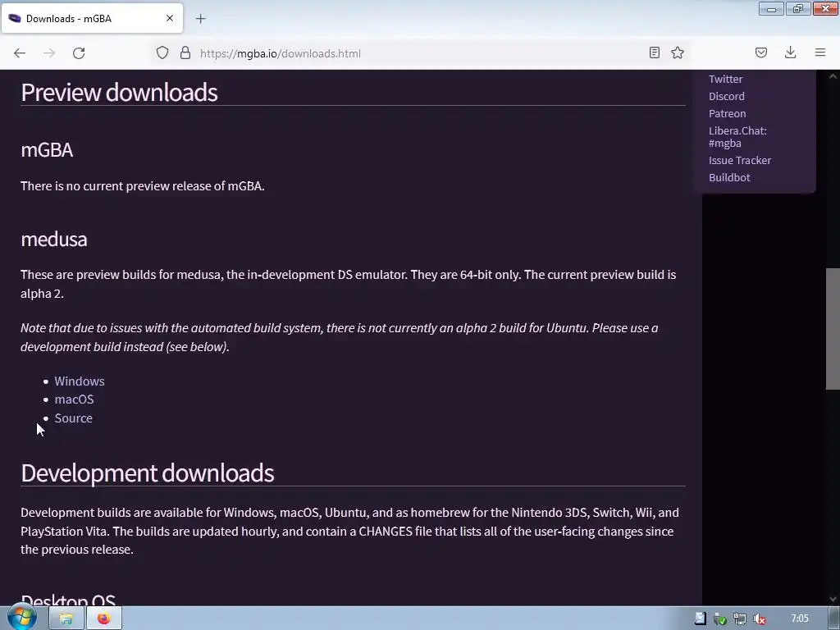Open the Twitter sidebar link
840x630 pixels.
(725, 80)
